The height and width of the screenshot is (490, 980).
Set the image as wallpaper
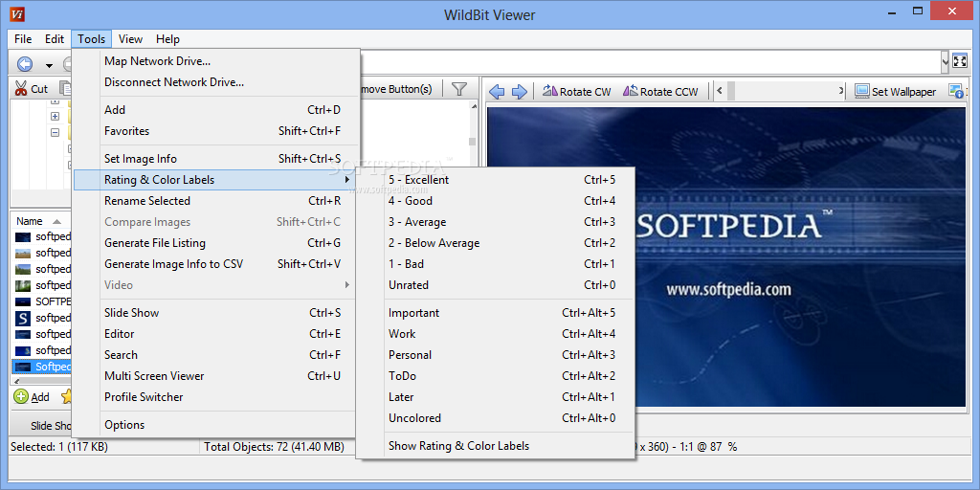[895, 92]
